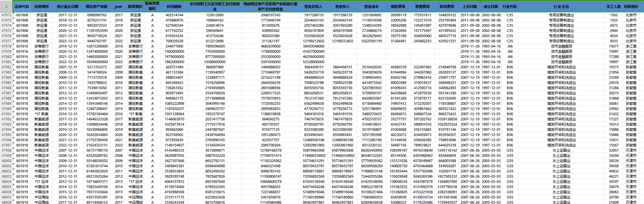The image size is (644, 204).
Task: Select cell with value 2068197243
Action: click(271, 15)
